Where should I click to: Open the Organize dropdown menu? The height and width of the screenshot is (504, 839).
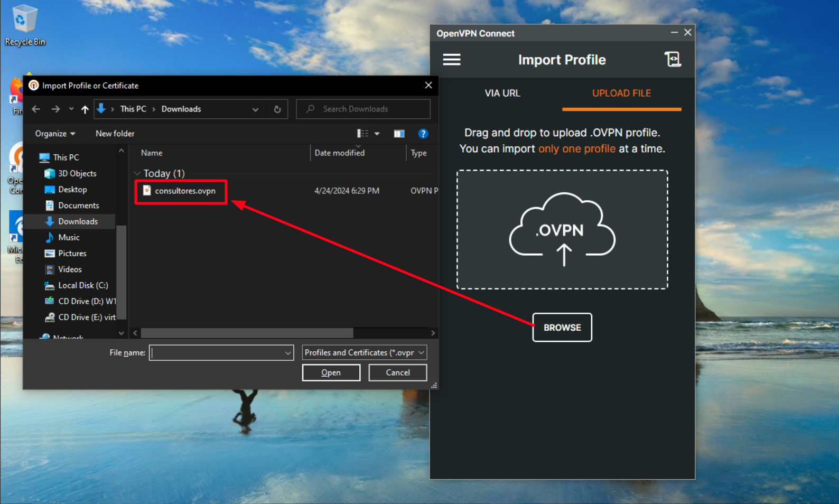55,134
